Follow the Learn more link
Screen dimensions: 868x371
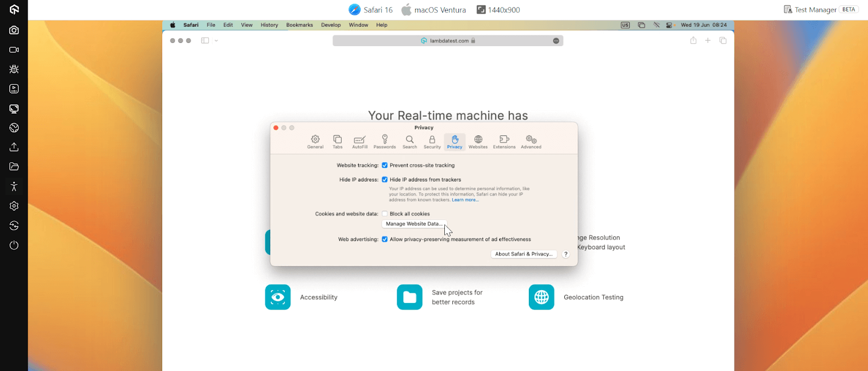point(465,200)
